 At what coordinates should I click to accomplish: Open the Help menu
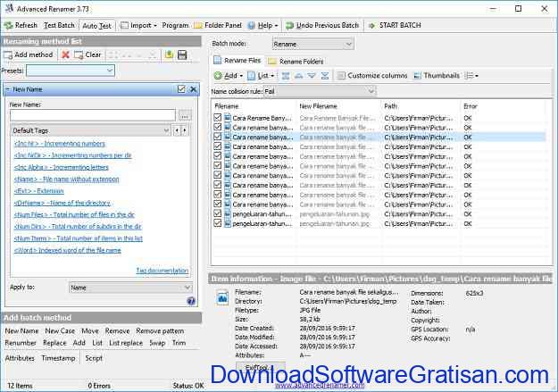pos(262,25)
